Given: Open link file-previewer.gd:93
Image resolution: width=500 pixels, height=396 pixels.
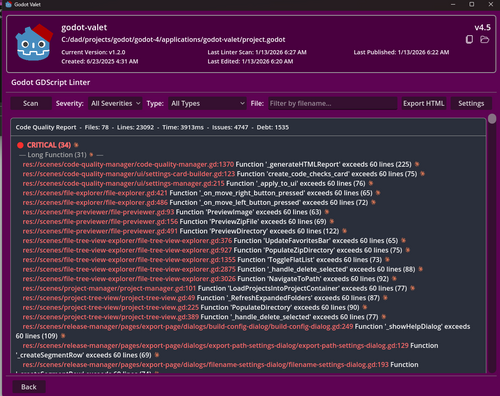Looking at the screenshot, I should tap(98, 212).
